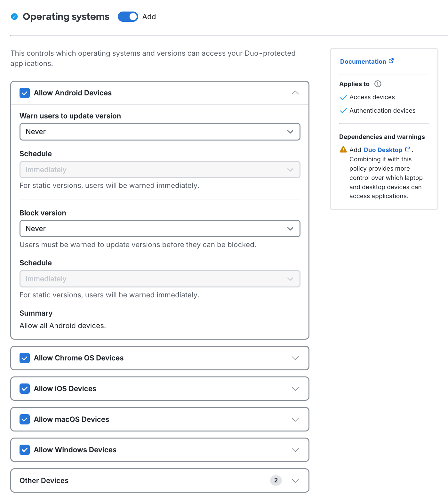Screen dimensions: 448x500
Task: Expand the Allow Chrome OS Devices section
Action: [295, 358]
